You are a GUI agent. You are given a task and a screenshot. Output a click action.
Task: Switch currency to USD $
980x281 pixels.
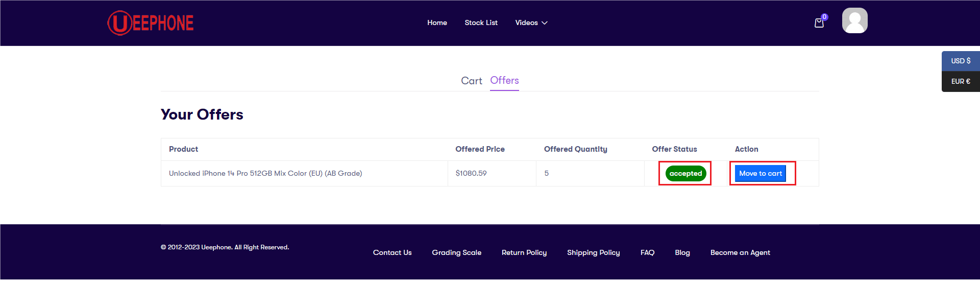point(961,61)
